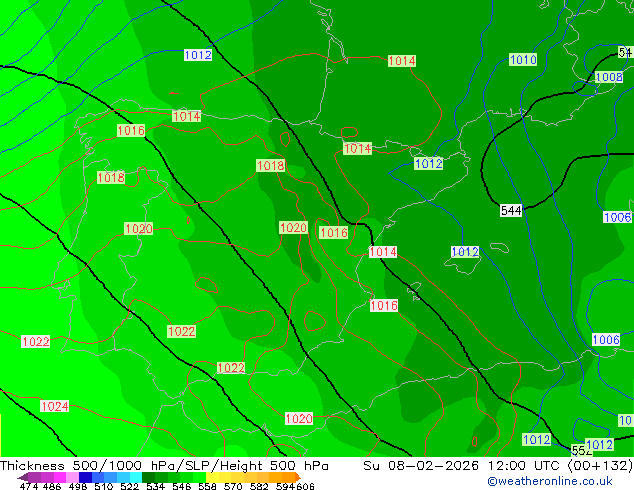This screenshot has width=634, height=490.
Task: Click the 534 legend value
Action: pos(155,486)
